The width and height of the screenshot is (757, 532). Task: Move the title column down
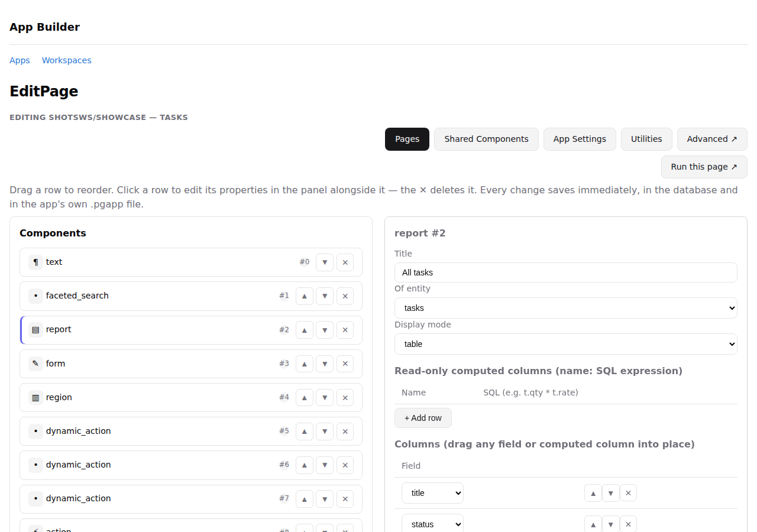pos(611,493)
